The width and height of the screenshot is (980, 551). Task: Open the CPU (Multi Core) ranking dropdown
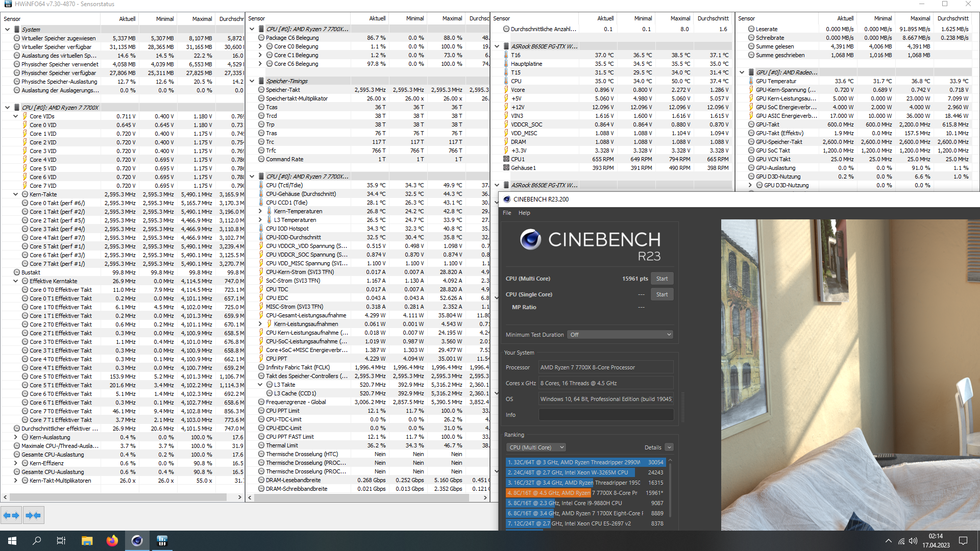click(x=536, y=447)
